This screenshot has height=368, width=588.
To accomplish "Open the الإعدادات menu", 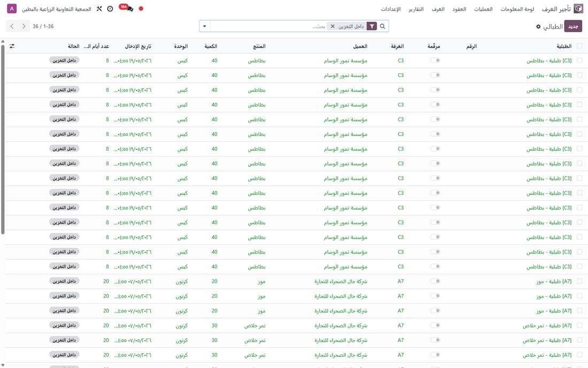I will 391,9.
